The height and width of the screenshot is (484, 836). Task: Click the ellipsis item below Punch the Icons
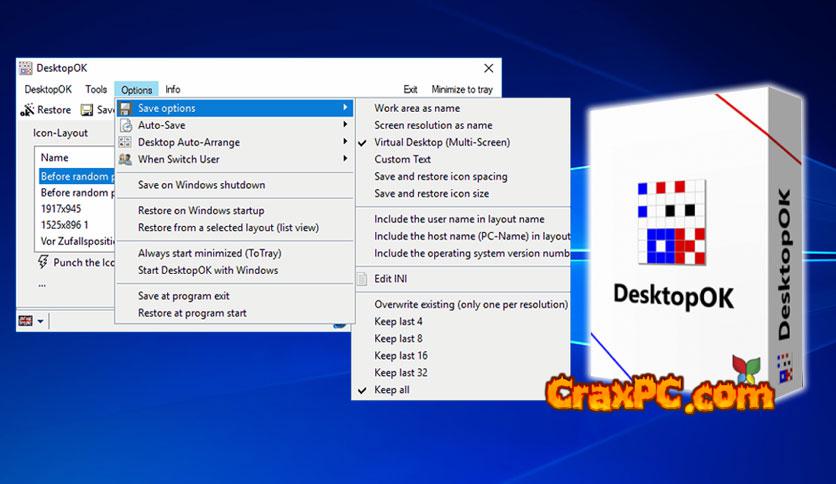click(42, 285)
